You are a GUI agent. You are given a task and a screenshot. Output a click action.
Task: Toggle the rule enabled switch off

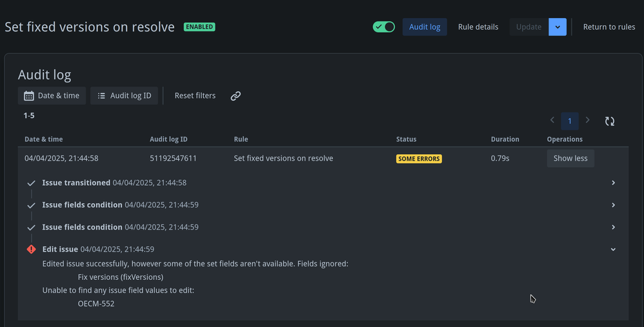pyautogui.click(x=384, y=27)
